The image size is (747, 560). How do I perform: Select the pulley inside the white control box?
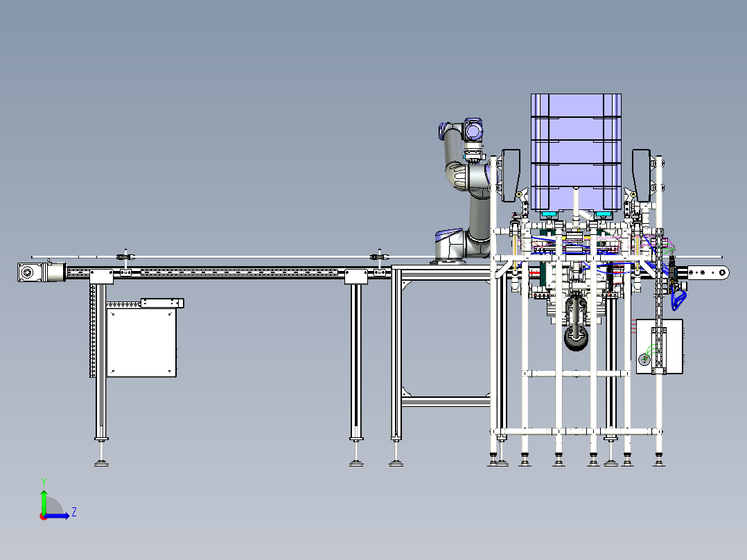[x=644, y=359]
